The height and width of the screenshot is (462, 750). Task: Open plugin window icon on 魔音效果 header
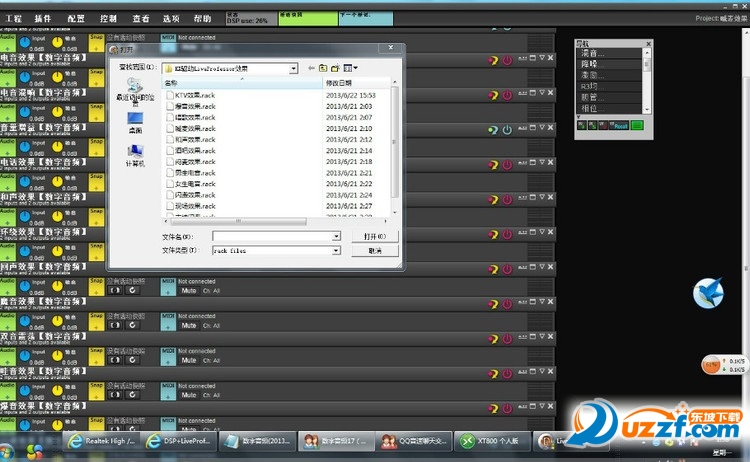click(x=532, y=302)
